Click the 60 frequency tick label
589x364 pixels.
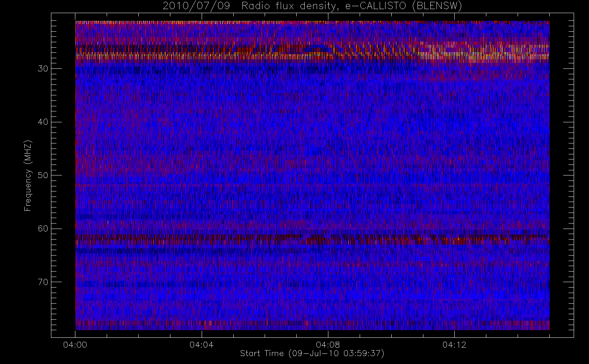[x=43, y=229]
